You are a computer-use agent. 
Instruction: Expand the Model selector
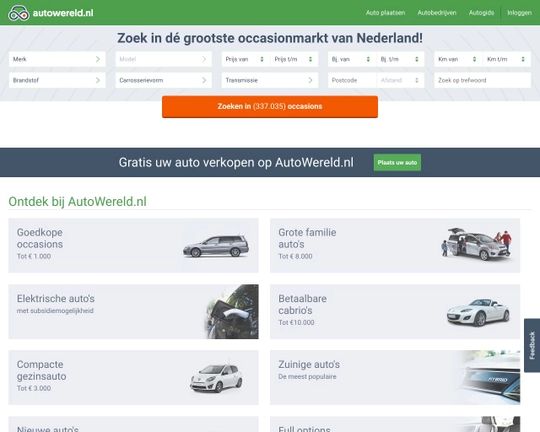coord(163,59)
